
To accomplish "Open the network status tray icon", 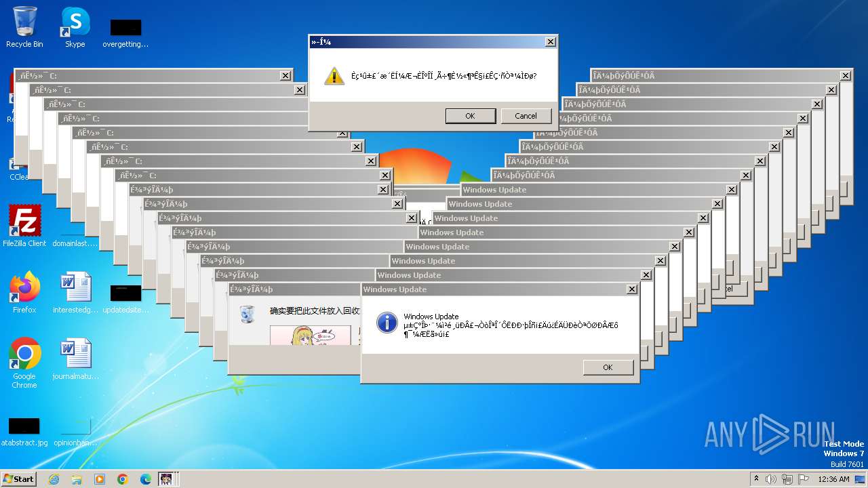I will click(x=787, y=479).
